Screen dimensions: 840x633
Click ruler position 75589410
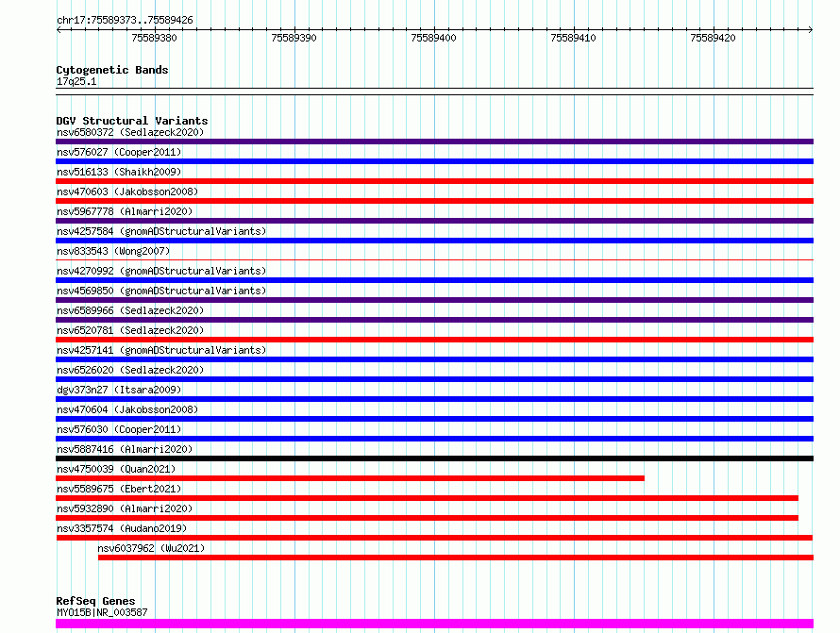tap(573, 38)
